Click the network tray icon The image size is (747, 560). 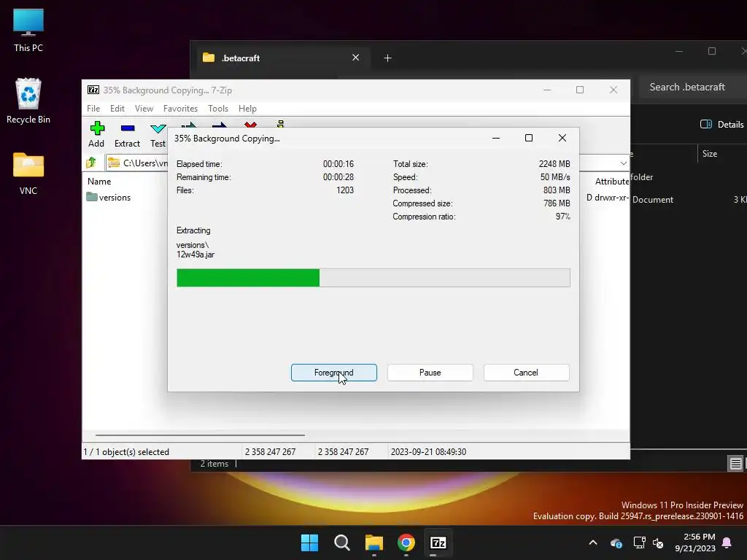[x=639, y=542]
